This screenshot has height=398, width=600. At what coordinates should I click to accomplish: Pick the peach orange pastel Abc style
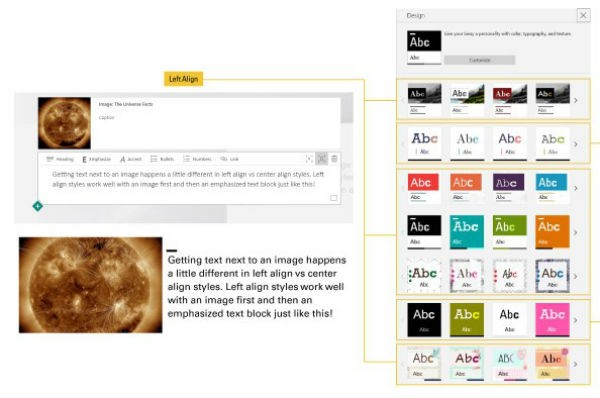(553, 364)
